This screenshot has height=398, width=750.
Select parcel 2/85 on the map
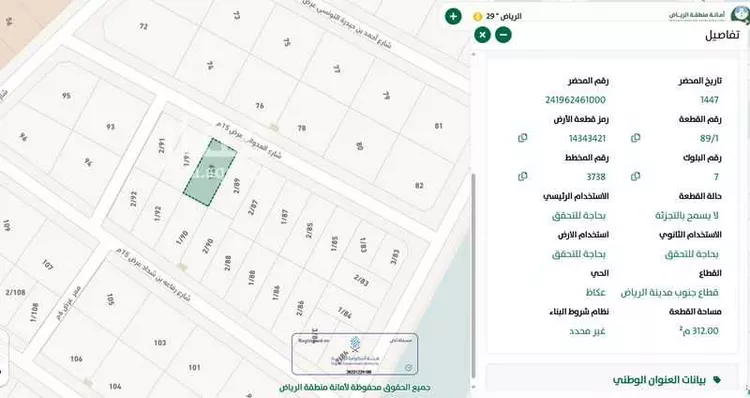(309, 230)
